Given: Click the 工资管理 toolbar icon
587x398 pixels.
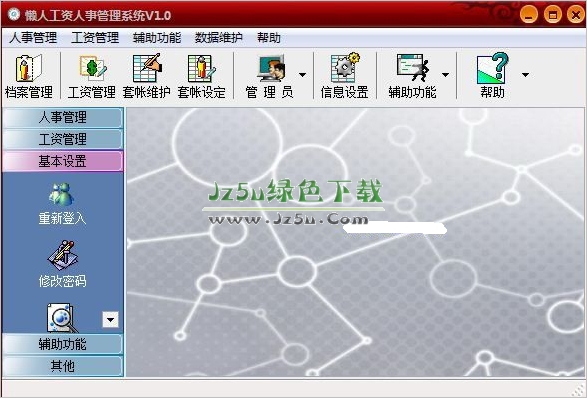Looking at the screenshot, I should 92,76.
